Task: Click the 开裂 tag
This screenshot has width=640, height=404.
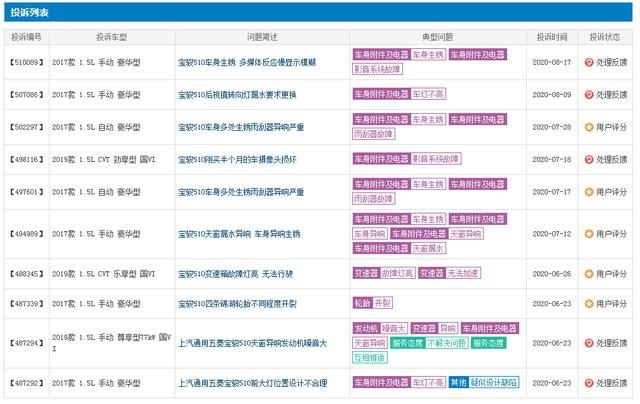Action: (x=382, y=303)
